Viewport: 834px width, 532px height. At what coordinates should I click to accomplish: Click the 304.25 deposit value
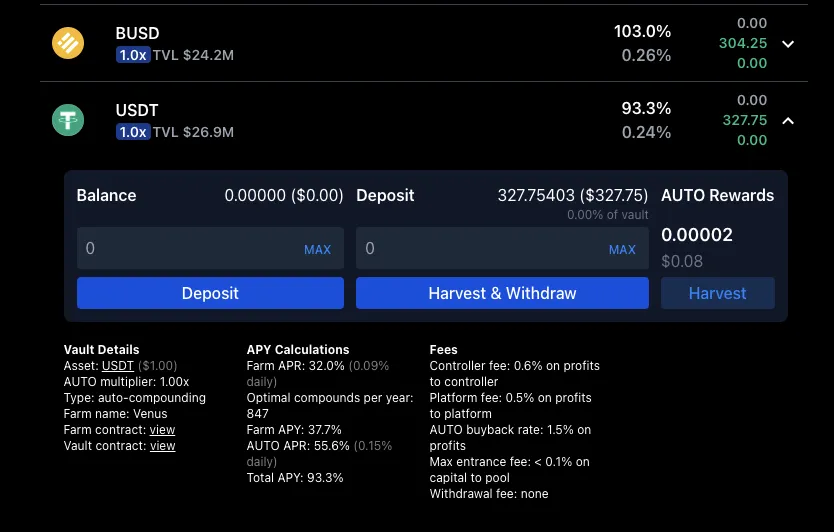[743, 43]
